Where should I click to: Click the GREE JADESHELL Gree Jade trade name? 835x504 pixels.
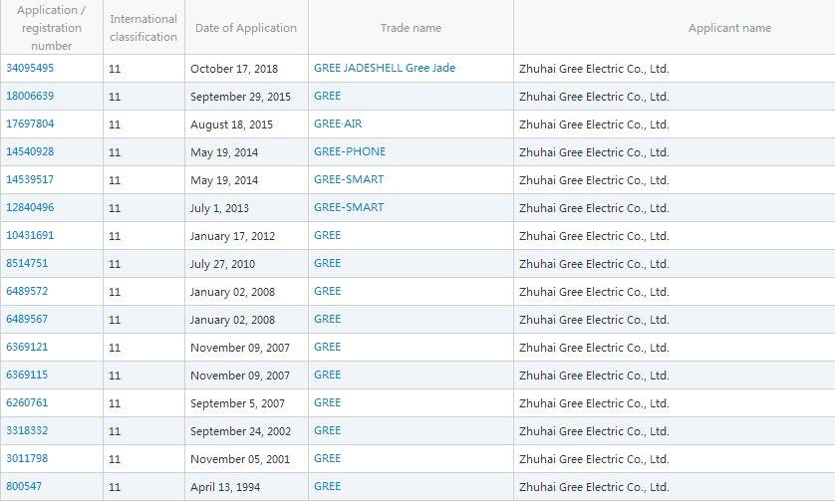(385, 68)
